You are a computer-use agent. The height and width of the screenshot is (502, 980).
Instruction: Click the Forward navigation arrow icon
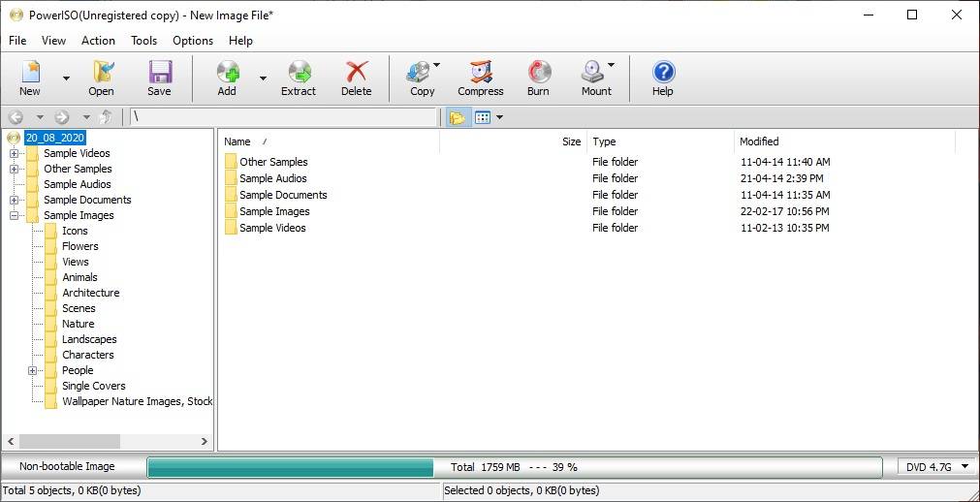tap(62, 117)
